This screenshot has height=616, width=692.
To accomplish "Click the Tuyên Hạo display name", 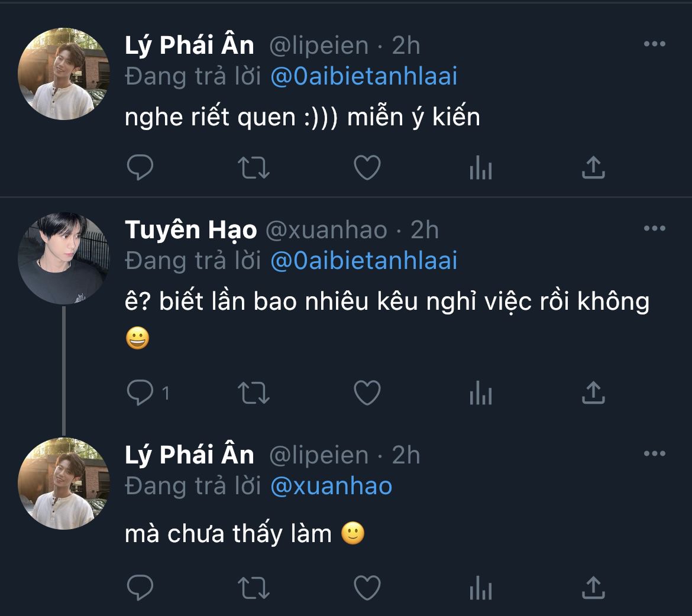I will pyautogui.click(x=191, y=230).
